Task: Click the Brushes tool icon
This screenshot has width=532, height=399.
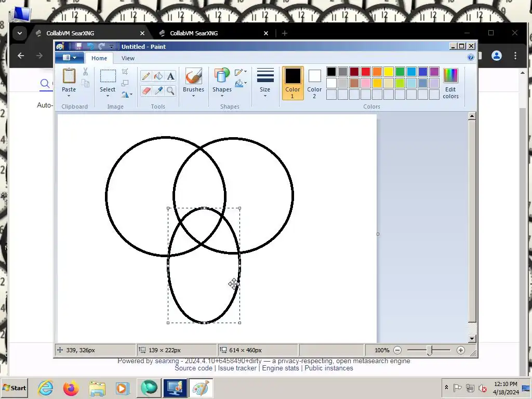Action: 193,76
